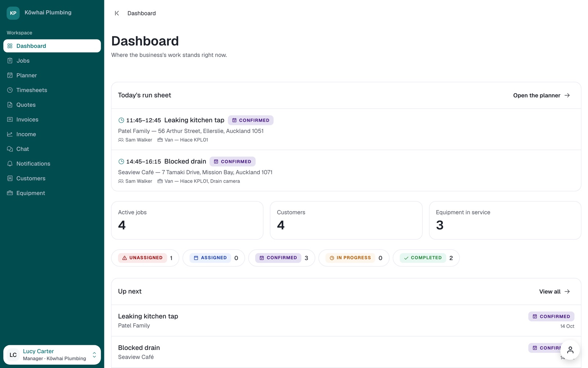Click Kōwhai Plumbing workspace name
The height and width of the screenshot is (368, 588).
[48, 13]
